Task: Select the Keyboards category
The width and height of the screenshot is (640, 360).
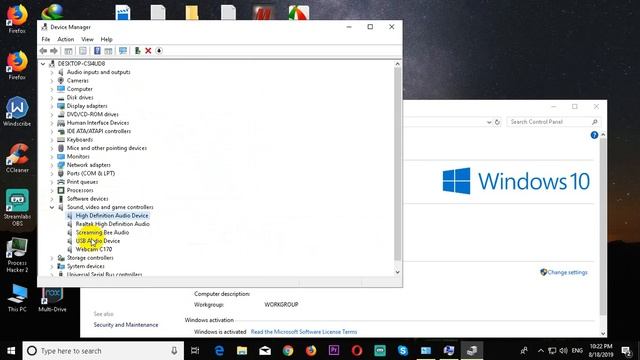Action: point(80,140)
